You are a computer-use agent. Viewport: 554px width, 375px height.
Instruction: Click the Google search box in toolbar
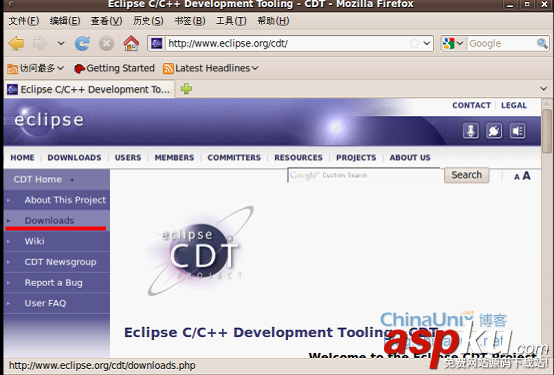[x=501, y=43]
